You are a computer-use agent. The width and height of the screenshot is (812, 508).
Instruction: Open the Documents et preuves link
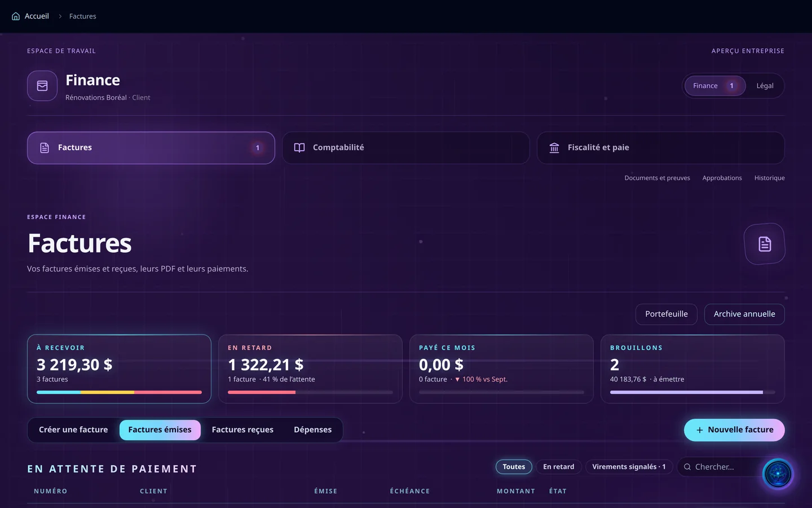pos(657,178)
